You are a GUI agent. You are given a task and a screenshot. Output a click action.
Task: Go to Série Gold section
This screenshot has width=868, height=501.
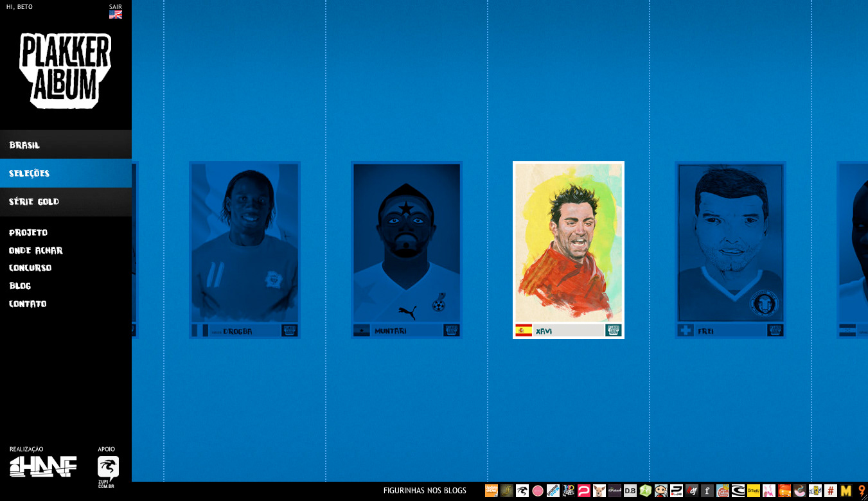(66, 202)
